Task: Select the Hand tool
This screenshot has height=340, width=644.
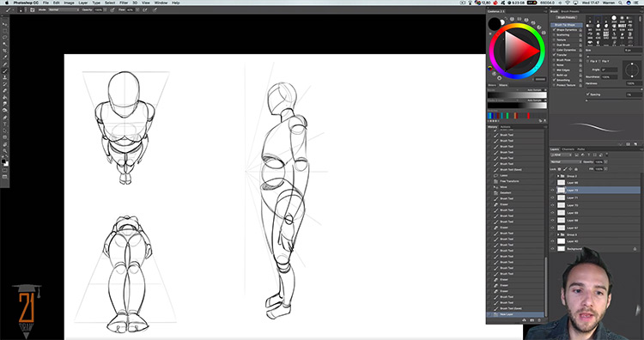Action: [x=5, y=145]
